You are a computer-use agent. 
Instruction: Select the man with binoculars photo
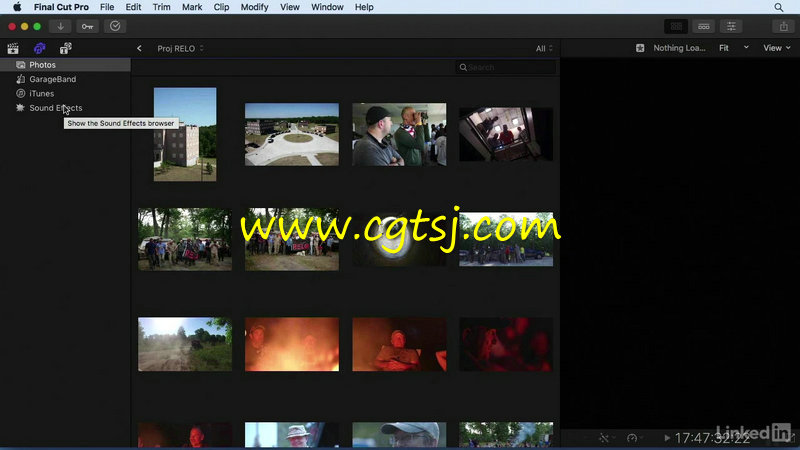pyautogui.click(x=399, y=134)
